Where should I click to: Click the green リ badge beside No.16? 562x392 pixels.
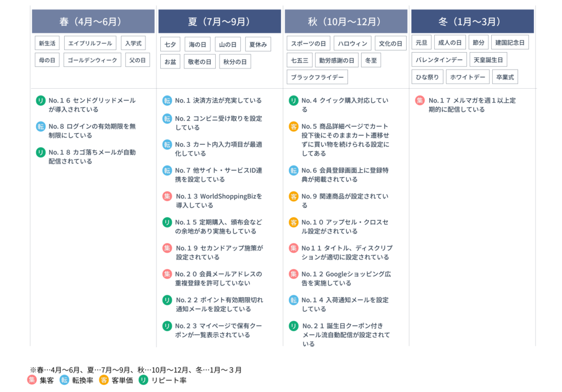(x=41, y=100)
